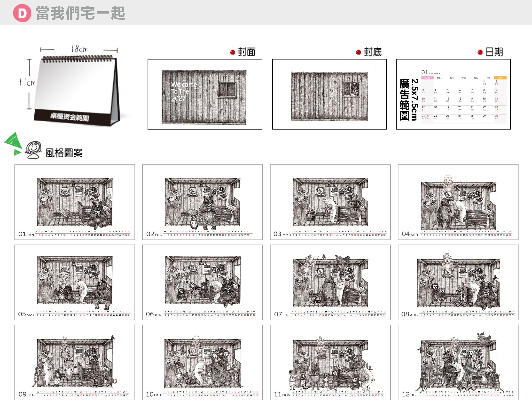Click the pink circled D badge
Viewport: 532px width, 412px height.
(22, 13)
